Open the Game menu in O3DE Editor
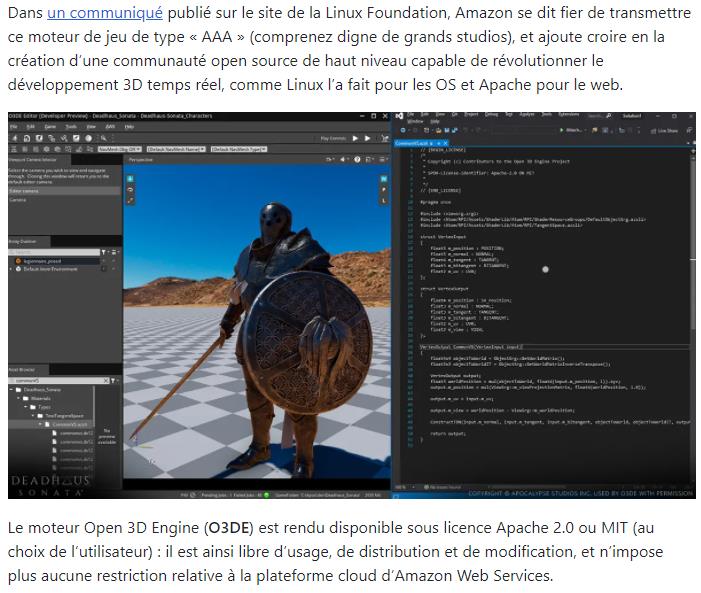 point(50,127)
